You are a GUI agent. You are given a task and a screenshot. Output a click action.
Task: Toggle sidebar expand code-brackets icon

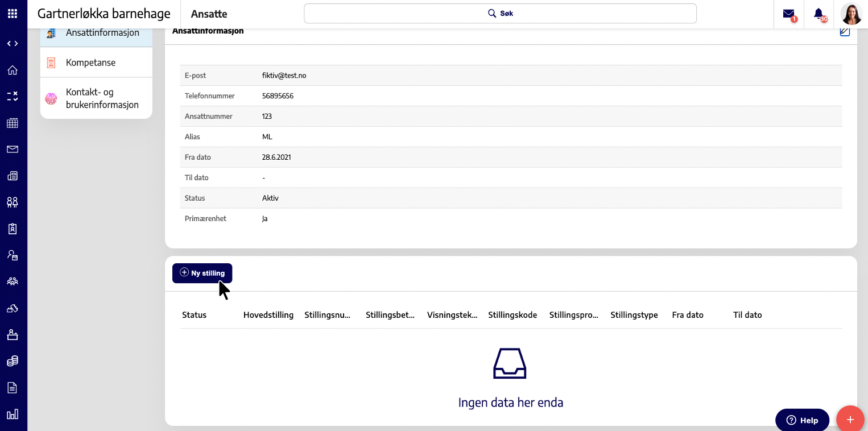(13, 44)
